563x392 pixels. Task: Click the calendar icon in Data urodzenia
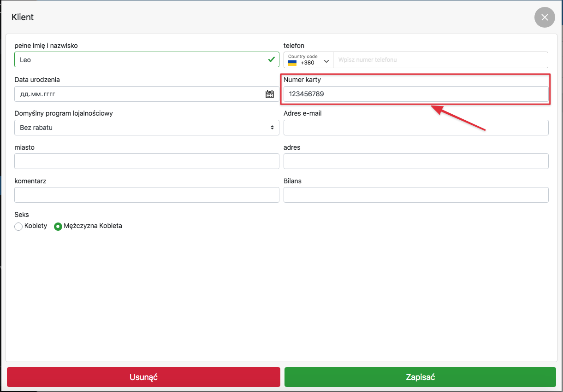270,94
